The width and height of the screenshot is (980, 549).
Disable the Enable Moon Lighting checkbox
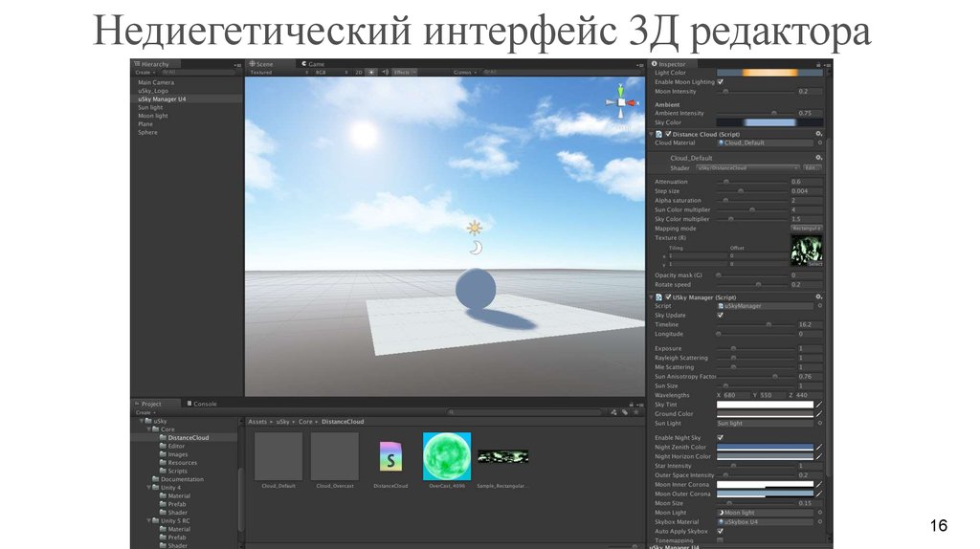721,82
